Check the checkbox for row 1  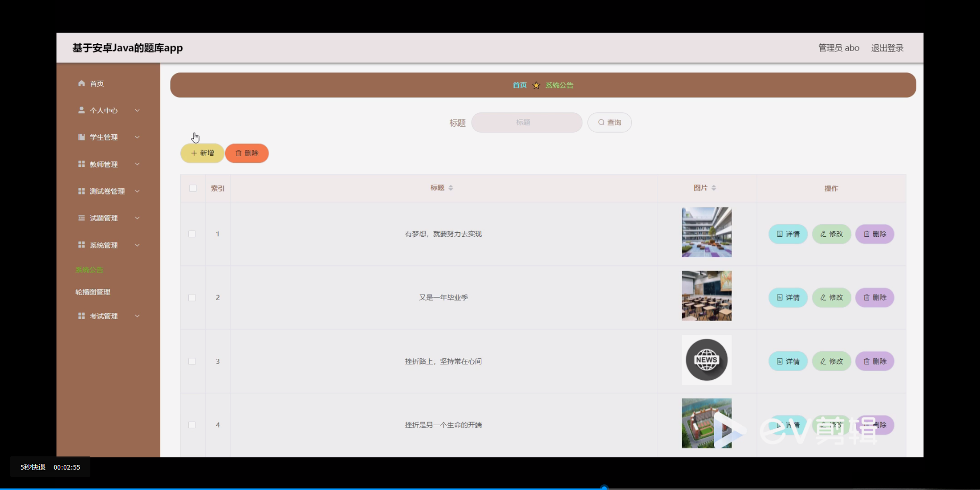tap(192, 234)
